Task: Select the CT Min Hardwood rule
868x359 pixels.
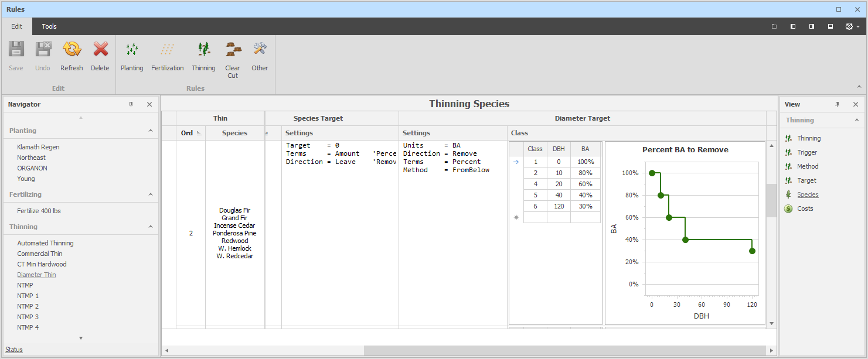Action: (x=42, y=264)
